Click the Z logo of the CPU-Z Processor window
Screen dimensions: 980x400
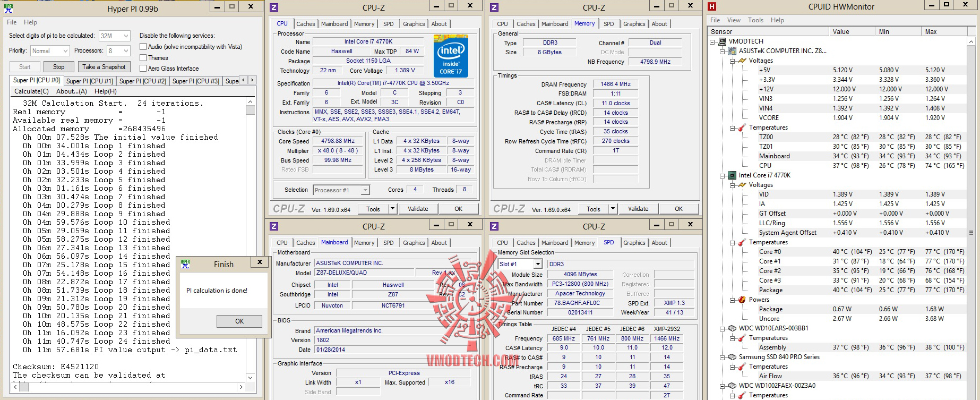click(x=274, y=7)
